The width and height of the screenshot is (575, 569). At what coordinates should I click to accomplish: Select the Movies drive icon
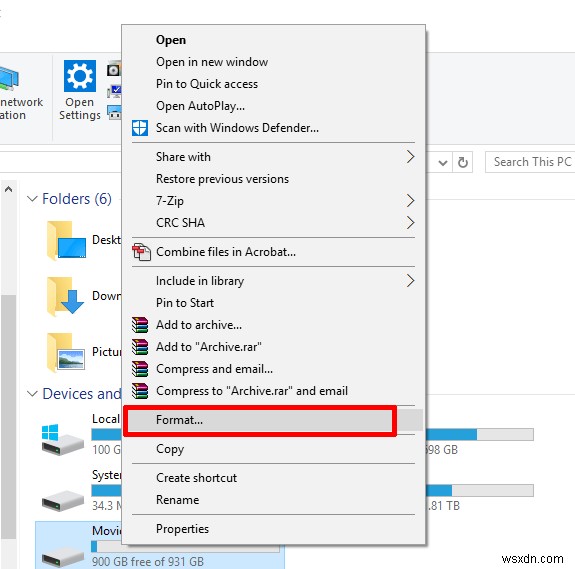[62, 557]
